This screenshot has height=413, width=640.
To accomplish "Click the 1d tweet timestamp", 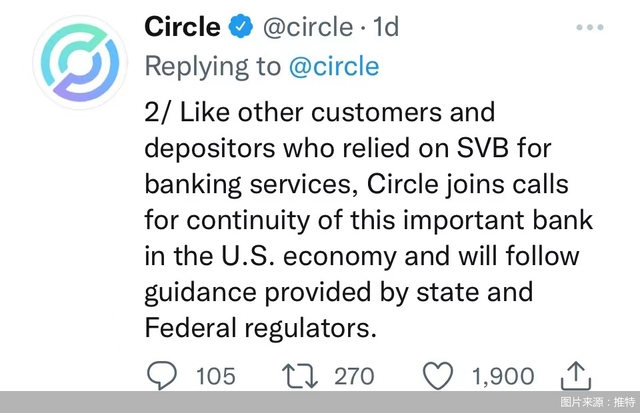I will (x=385, y=27).
